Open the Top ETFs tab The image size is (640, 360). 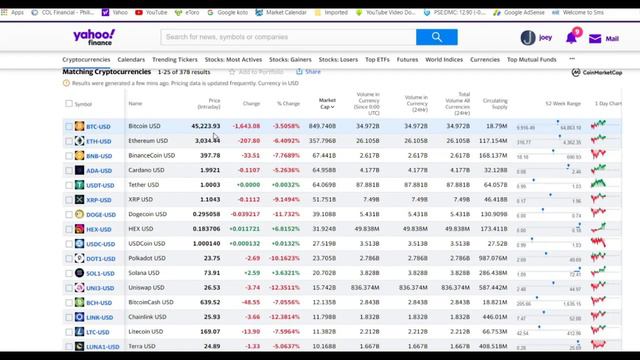[377, 60]
